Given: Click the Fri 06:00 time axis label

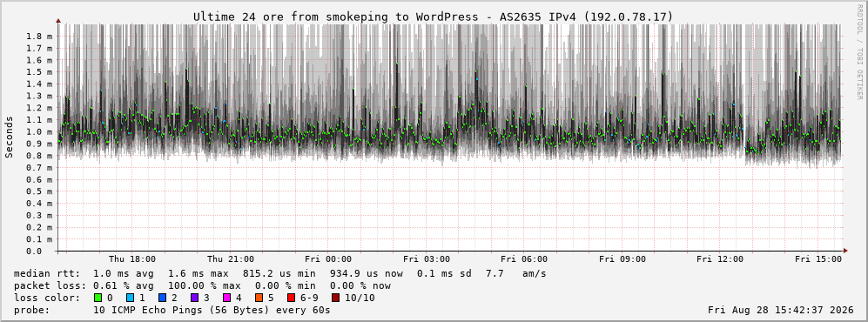Looking at the screenshot, I should click(524, 259).
